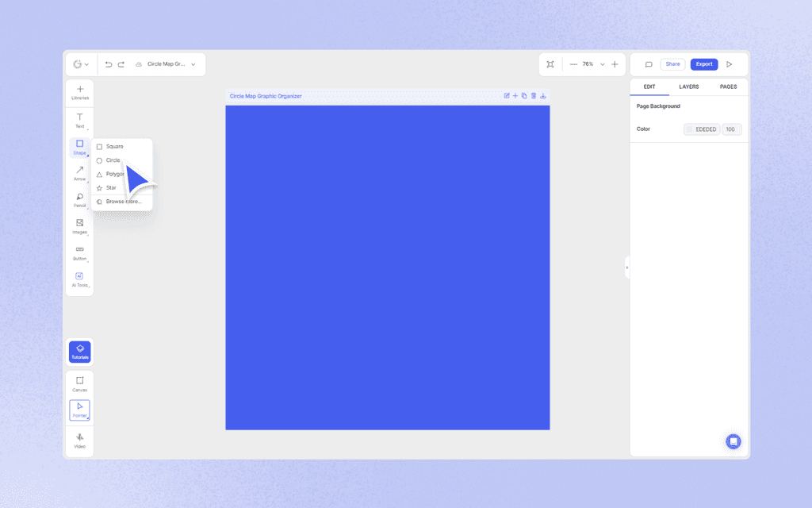Screen dimensions: 812x508
Task: Open the AI Tools panel
Action: pos(79,279)
